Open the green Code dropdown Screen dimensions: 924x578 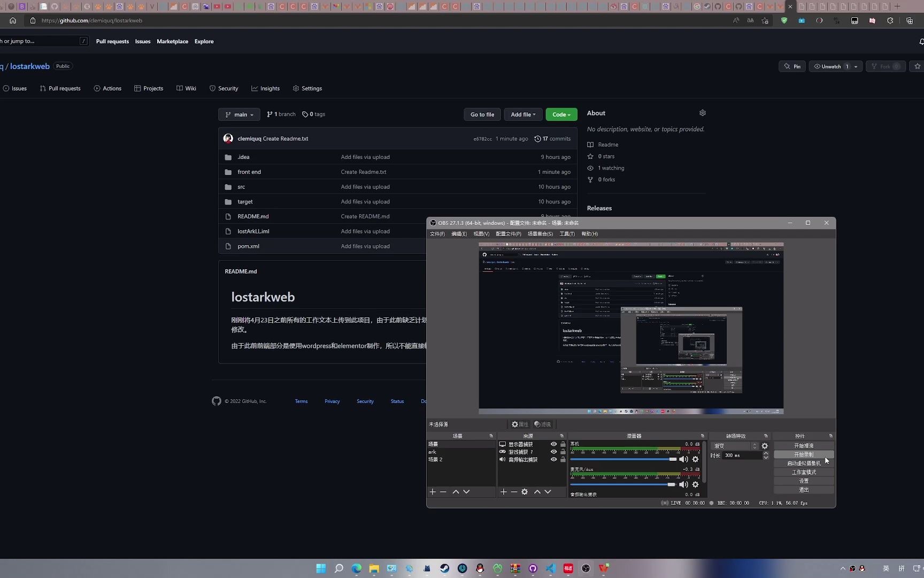click(561, 115)
